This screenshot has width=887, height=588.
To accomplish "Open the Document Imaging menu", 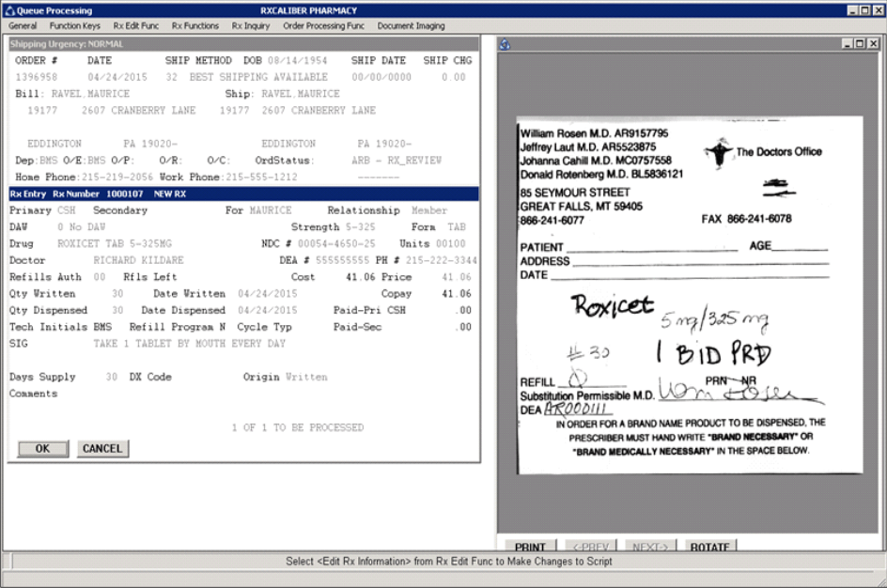I will [x=412, y=26].
